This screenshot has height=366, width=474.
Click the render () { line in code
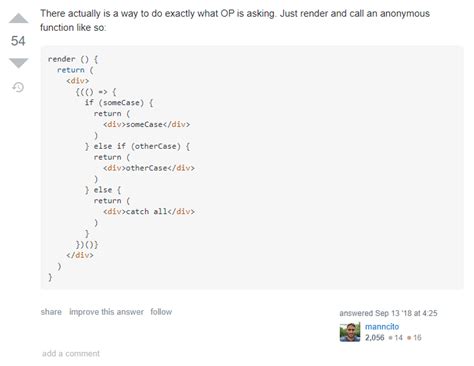pyautogui.click(x=73, y=59)
